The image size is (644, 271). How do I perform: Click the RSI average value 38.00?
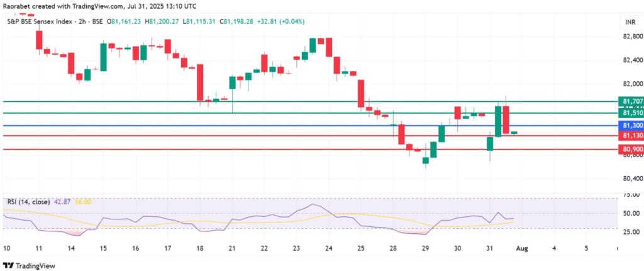[82, 202]
